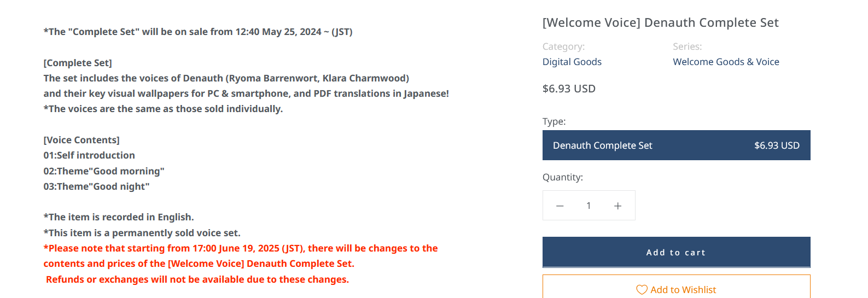868x298 pixels.
Task: Select the Denauth Complete Set type option
Action: click(676, 145)
